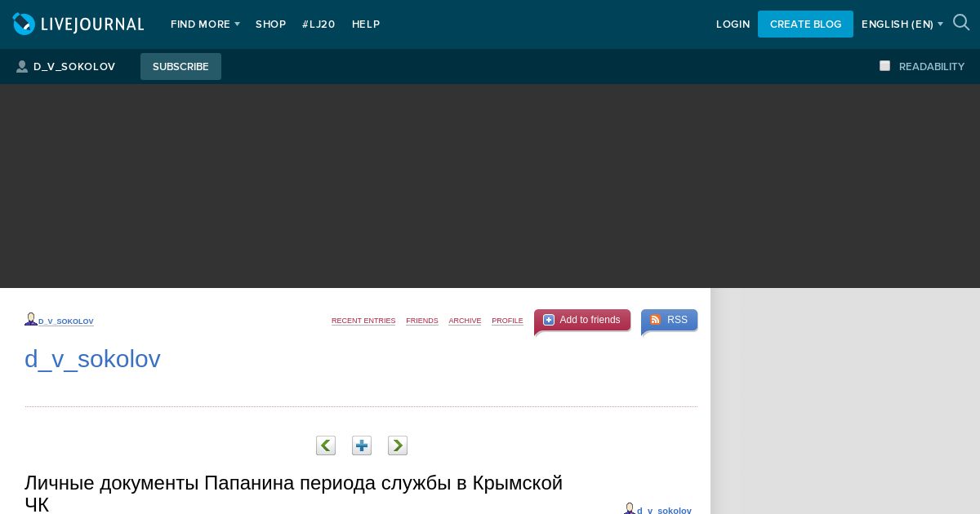Open the #LJ20 menu item
Viewport: 980px width, 514px height.
point(318,24)
